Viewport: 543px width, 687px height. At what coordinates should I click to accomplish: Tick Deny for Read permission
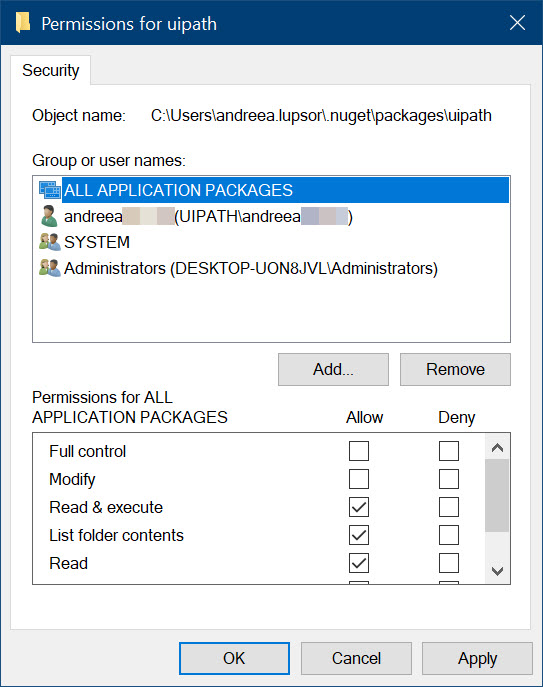[449, 563]
